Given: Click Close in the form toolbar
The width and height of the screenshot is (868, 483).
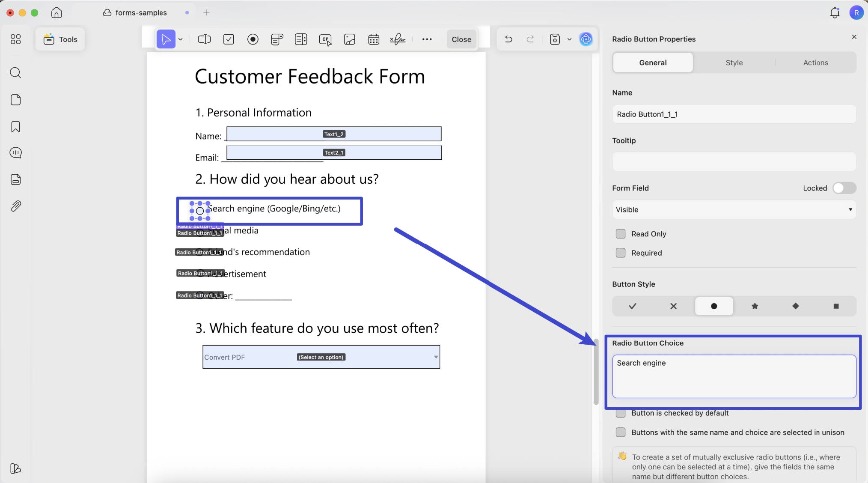Looking at the screenshot, I should coord(461,39).
